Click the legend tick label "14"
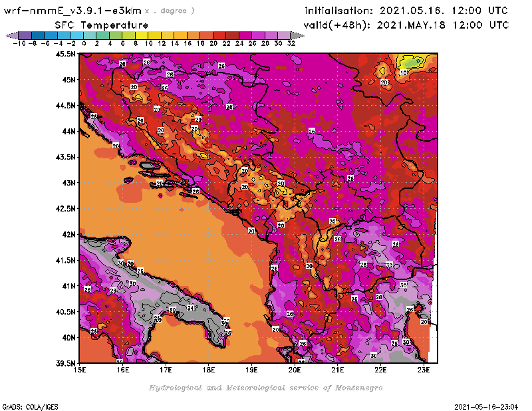532x411 pixels. [x=175, y=43]
